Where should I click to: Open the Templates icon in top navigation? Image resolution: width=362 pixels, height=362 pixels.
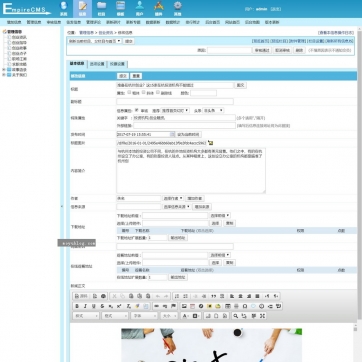pos(120,6)
